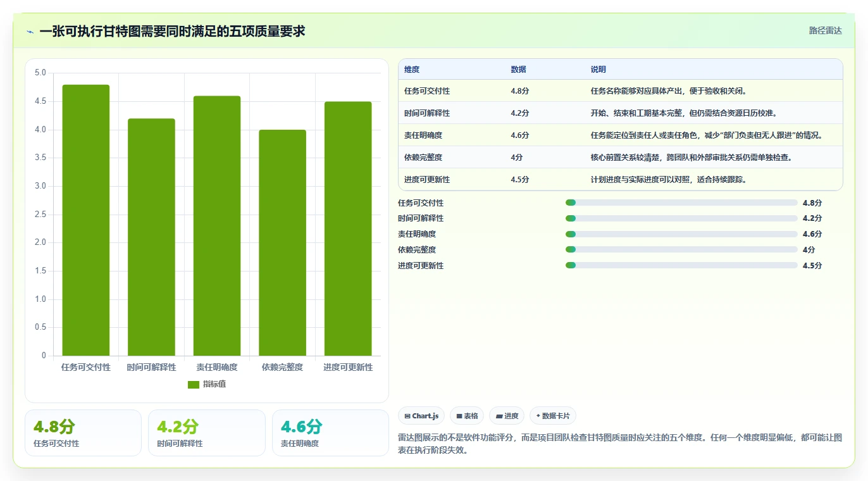This screenshot has width=868, height=481.
Task: Click the 责任明确度 progress bar
Action: click(681, 234)
